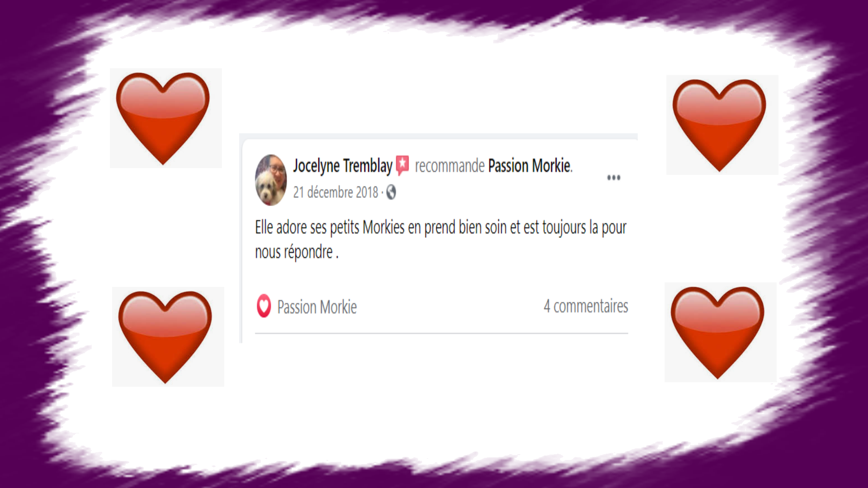Click the top-right red heart emoji
The height and width of the screenshot is (488, 868).
719,125
